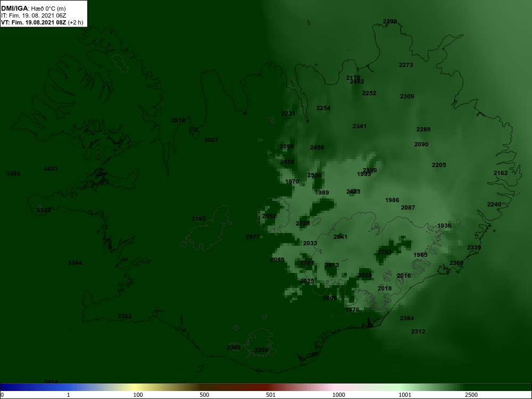The image size is (532, 399).
Task: Select the 2013 height label
Action: pos(277,260)
